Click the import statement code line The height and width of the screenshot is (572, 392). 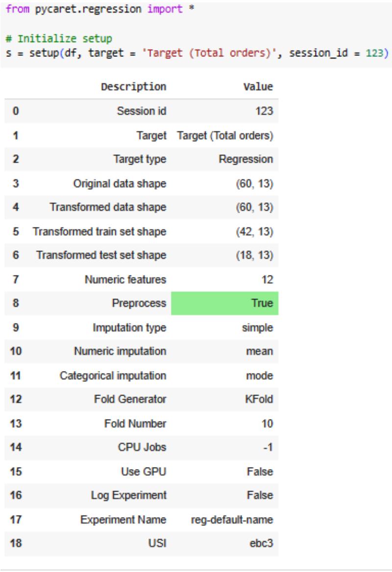tap(98, 8)
